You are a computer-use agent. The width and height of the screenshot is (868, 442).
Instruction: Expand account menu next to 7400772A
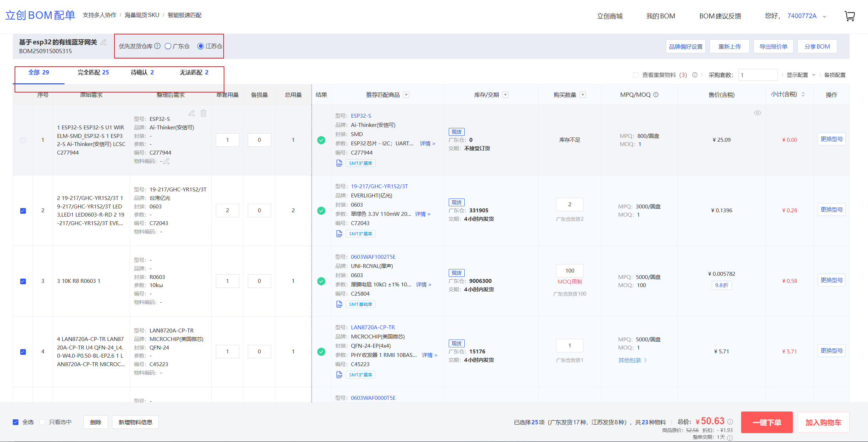click(824, 17)
